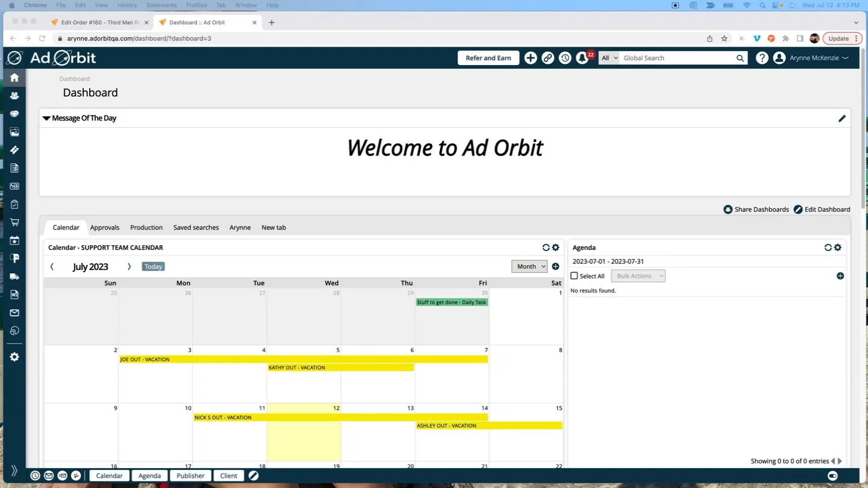Open the help question mark icon
This screenshot has height=488, width=868.
coord(762,58)
